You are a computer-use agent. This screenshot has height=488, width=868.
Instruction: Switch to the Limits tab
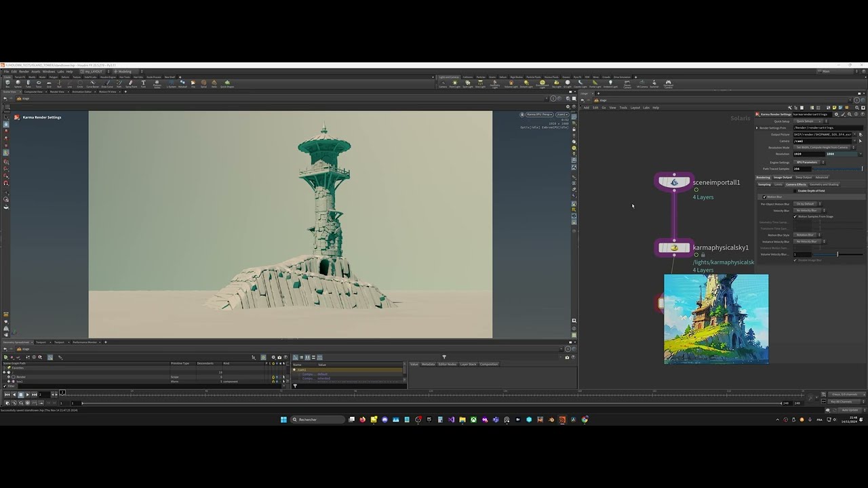point(778,184)
